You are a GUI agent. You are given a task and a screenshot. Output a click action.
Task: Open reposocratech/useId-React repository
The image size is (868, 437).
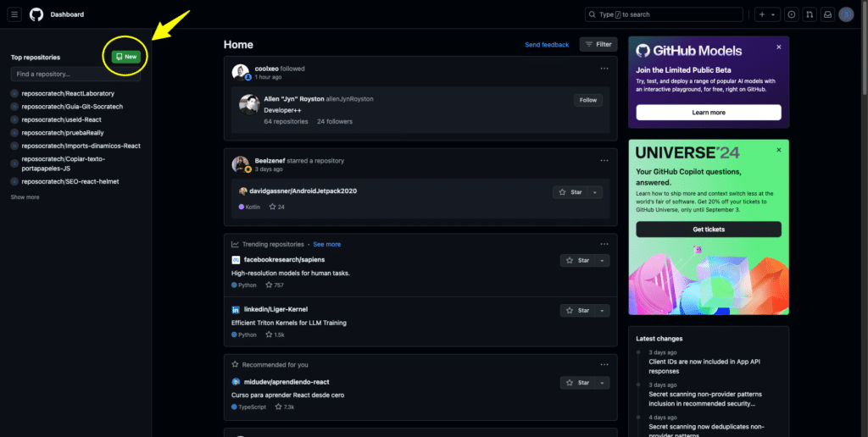coord(61,119)
